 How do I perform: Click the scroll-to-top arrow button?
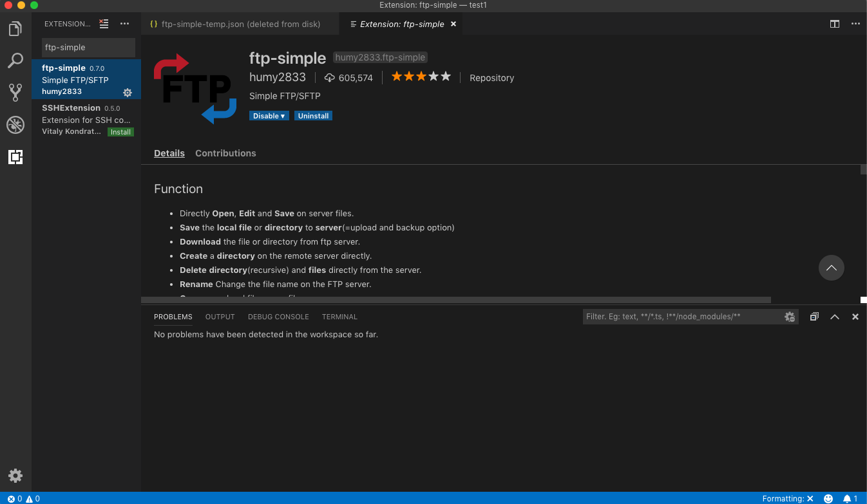(x=832, y=268)
